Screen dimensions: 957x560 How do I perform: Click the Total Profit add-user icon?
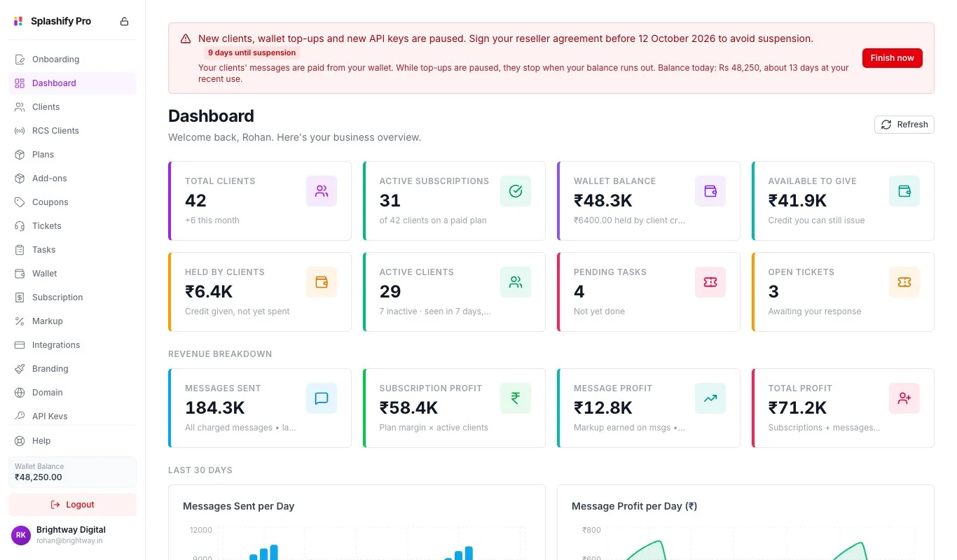pos(904,398)
